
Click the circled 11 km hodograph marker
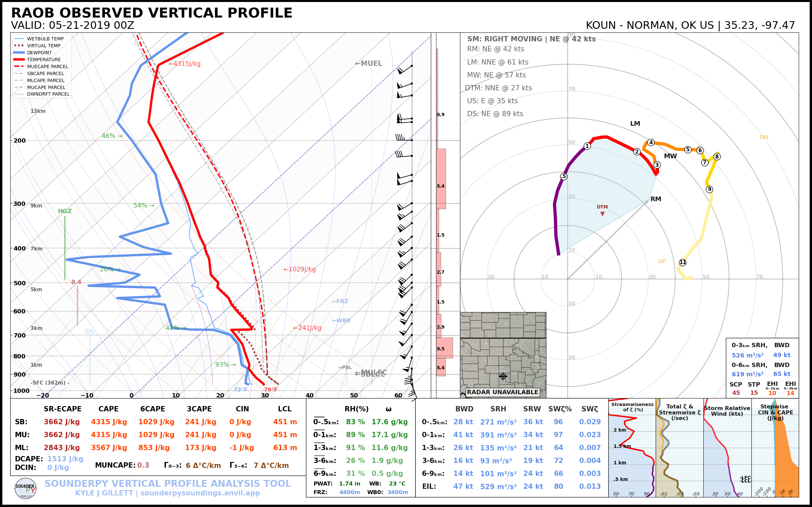coord(683,262)
